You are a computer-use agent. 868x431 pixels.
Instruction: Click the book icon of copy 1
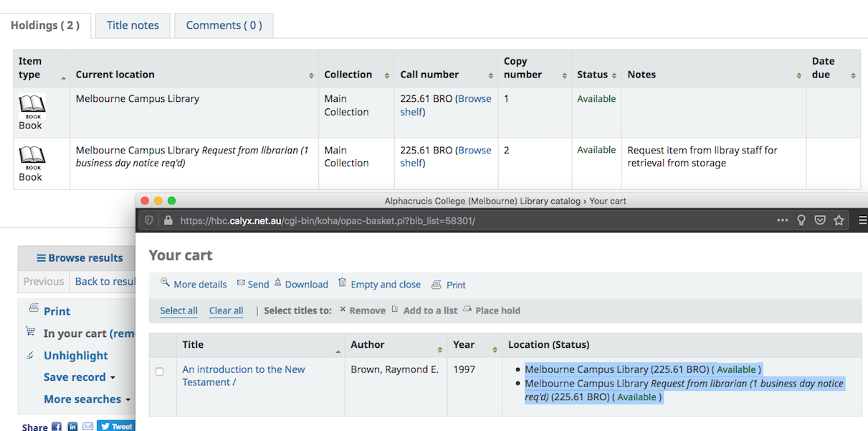click(32, 105)
